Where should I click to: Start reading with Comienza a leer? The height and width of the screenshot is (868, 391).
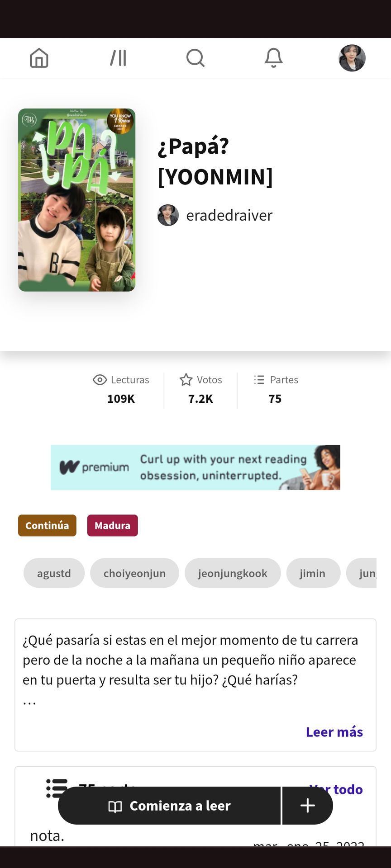click(169, 805)
